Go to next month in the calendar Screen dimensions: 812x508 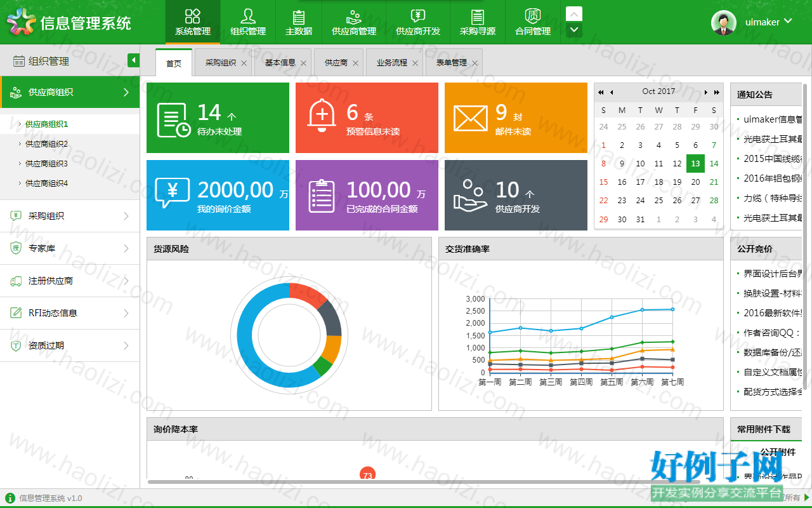(x=706, y=92)
